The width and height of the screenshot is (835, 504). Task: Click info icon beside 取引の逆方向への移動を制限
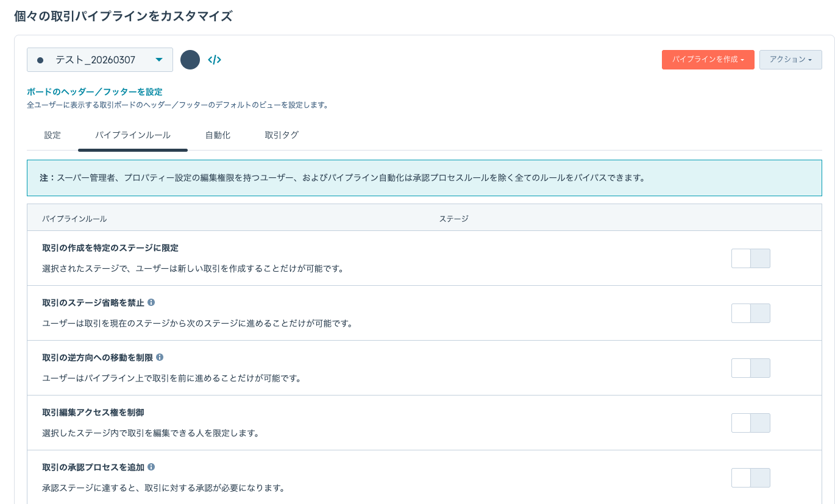[x=160, y=357]
